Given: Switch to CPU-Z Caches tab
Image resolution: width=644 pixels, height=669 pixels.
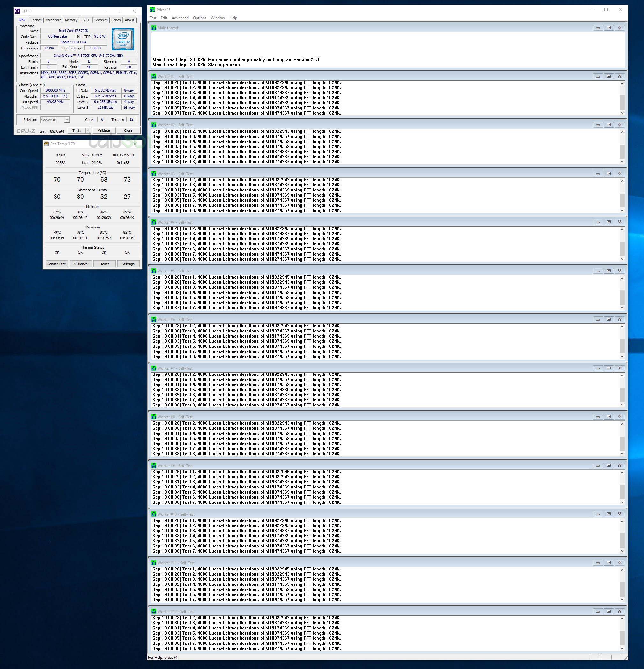Looking at the screenshot, I should tap(36, 20).
